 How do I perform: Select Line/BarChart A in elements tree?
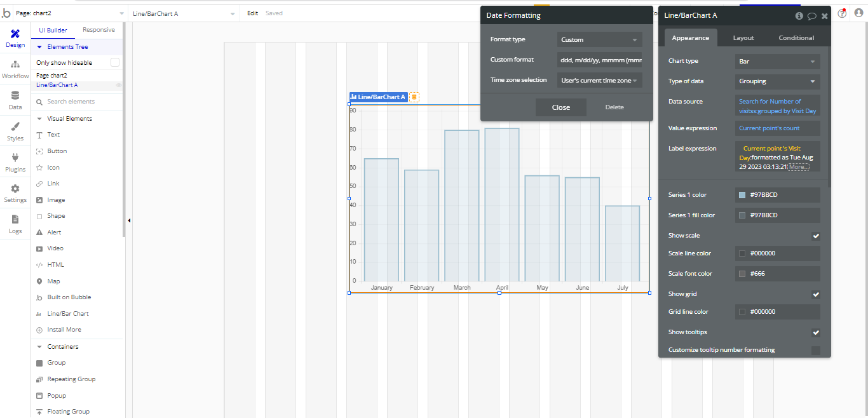point(57,85)
